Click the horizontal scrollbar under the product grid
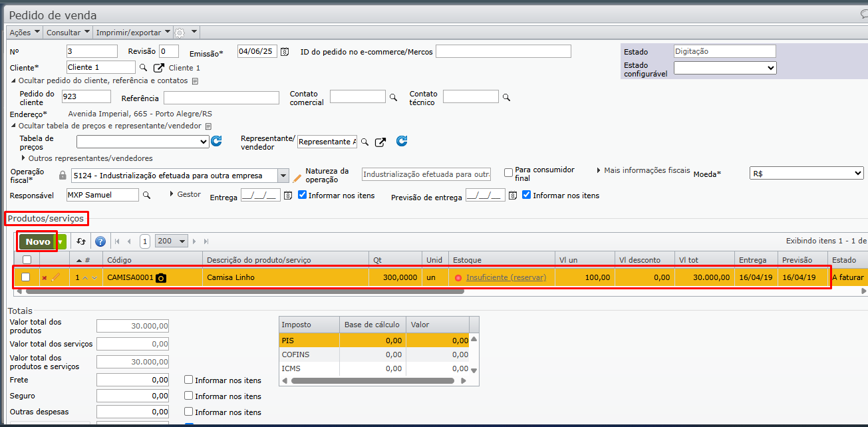Screen dimensions: 868x427 pyautogui.click(x=399, y=291)
